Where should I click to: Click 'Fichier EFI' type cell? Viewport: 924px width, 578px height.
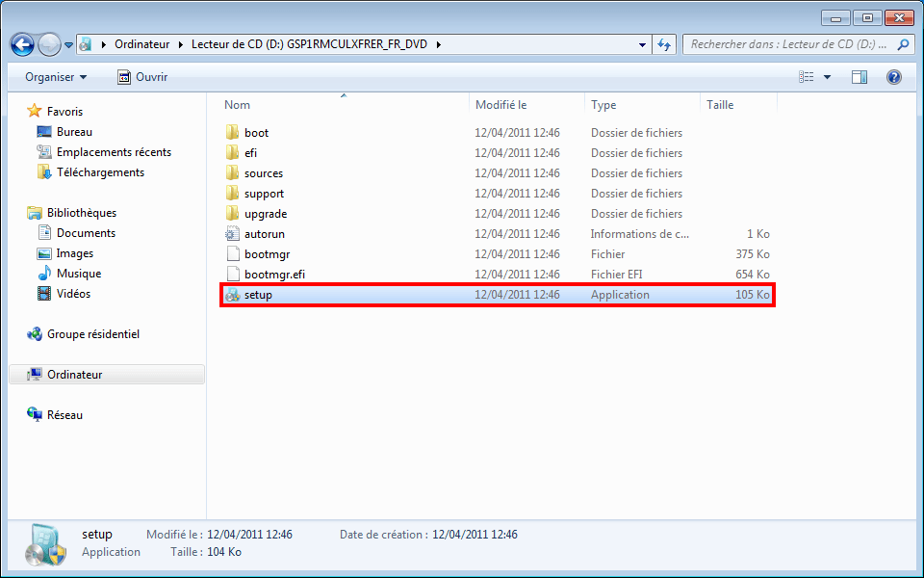pos(616,275)
